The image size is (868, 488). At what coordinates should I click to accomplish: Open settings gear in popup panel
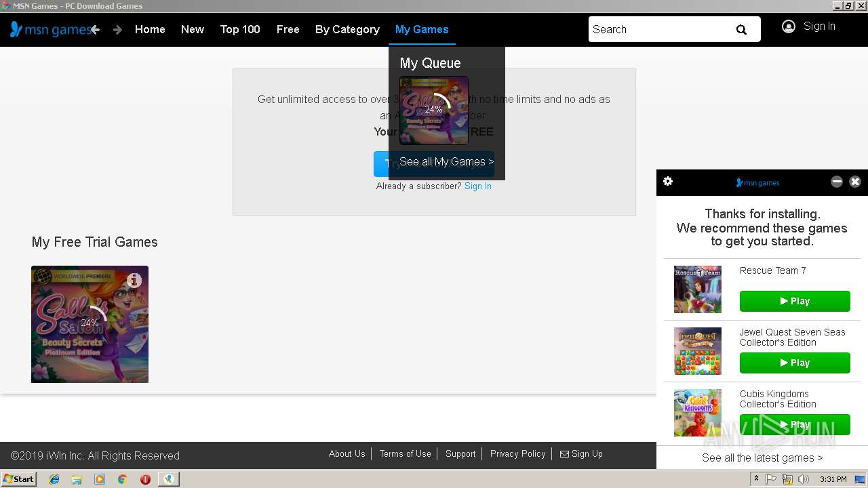[668, 181]
